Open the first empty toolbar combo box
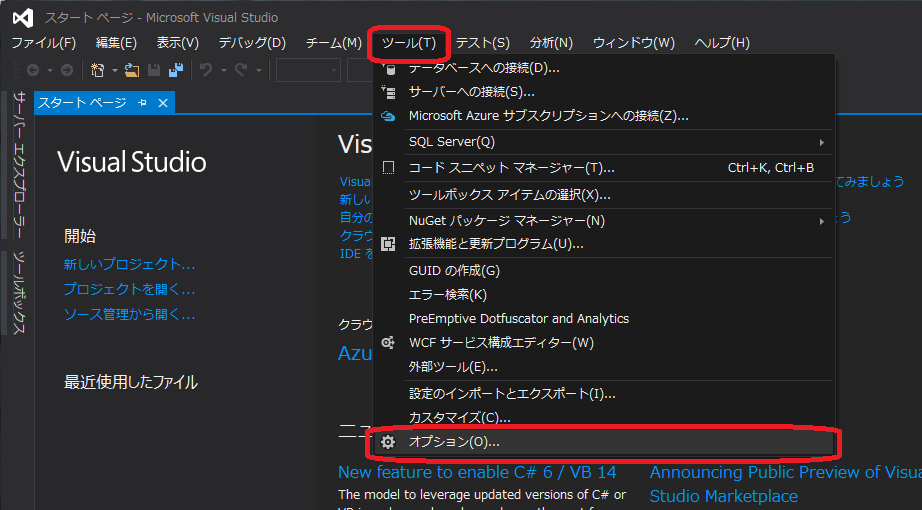The height and width of the screenshot is (510, 922). click(309, 71)
